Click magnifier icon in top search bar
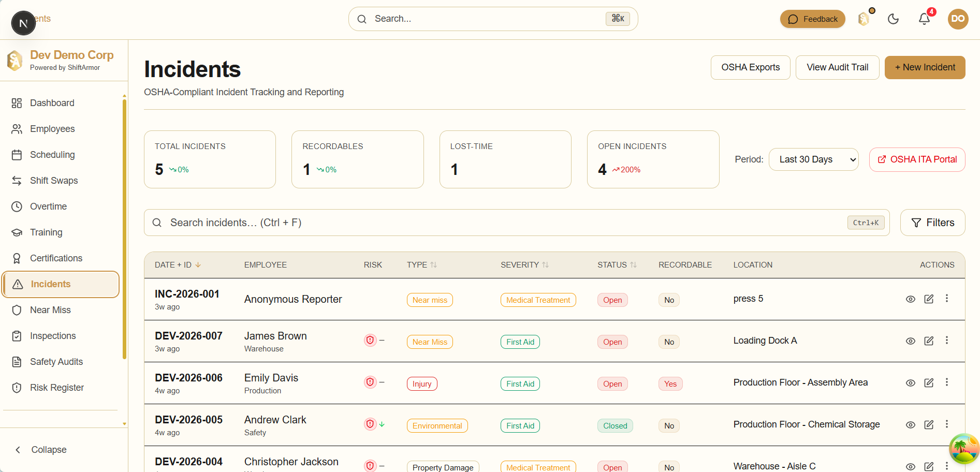The height and width of the screenshot is (472, 980). coord(362,19)
